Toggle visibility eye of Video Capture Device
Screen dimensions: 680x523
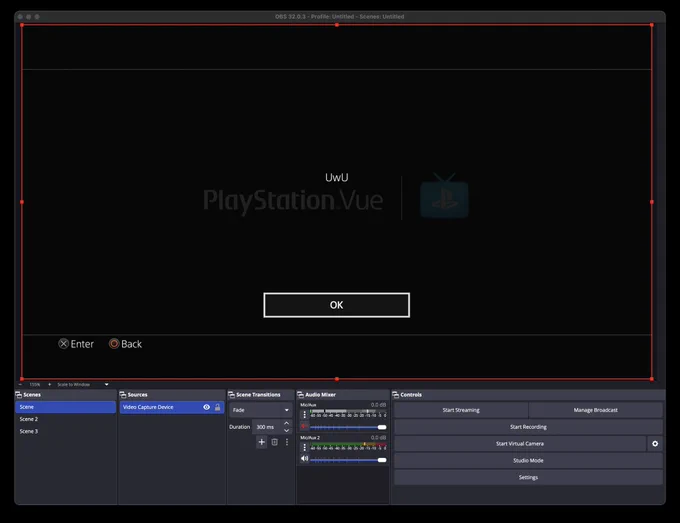(206, 407)
